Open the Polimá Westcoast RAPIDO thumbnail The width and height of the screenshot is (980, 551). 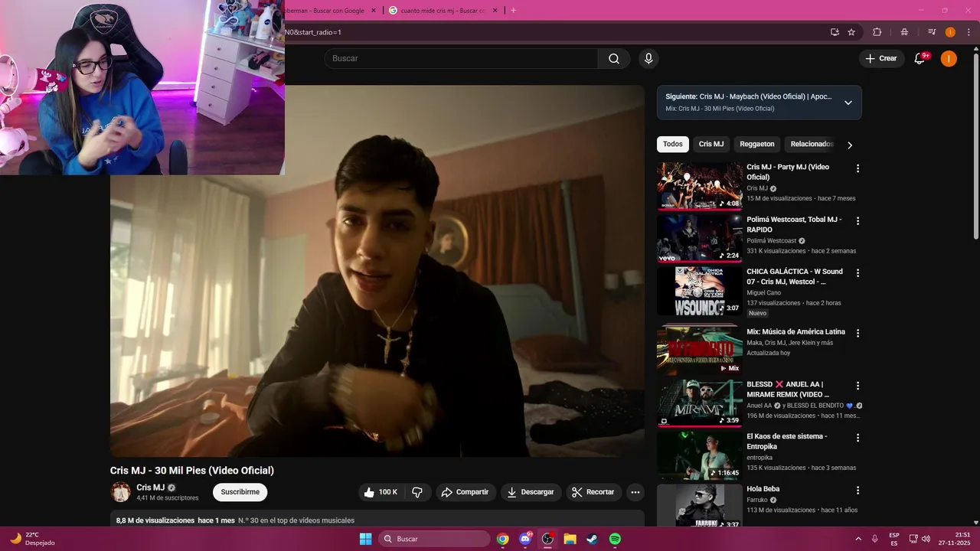pyautogui.click(x=700, y=238)
